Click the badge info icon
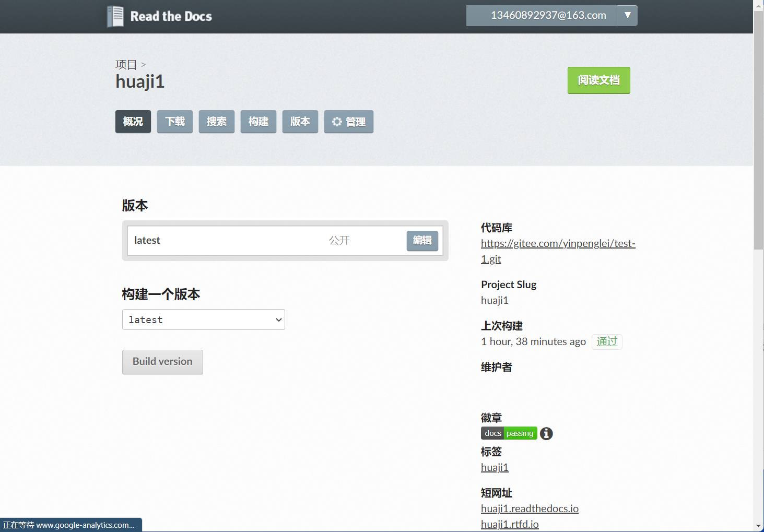764x532 pixels. coord(546,433)
